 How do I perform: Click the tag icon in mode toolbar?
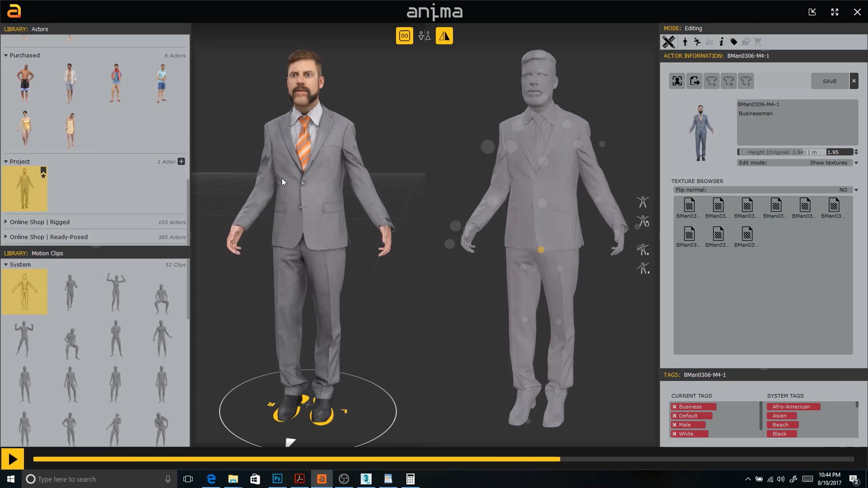tap(733, 42)
